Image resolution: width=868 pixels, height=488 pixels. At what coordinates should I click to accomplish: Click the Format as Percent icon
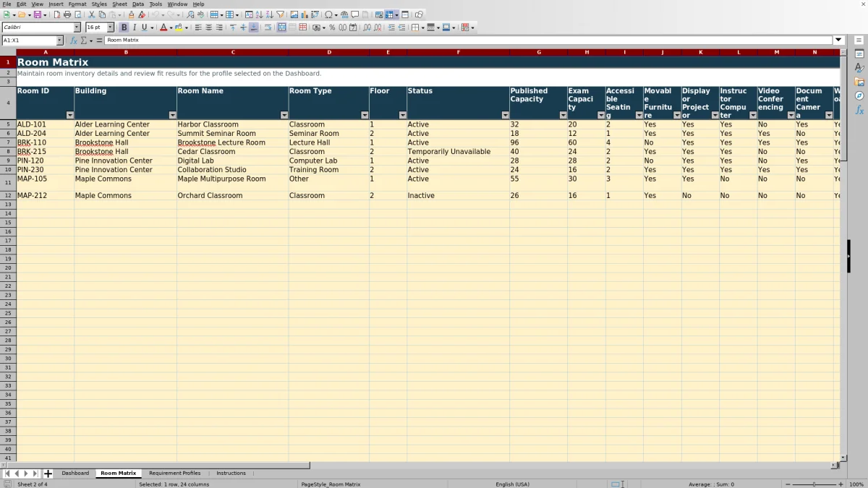coord(332,27)
